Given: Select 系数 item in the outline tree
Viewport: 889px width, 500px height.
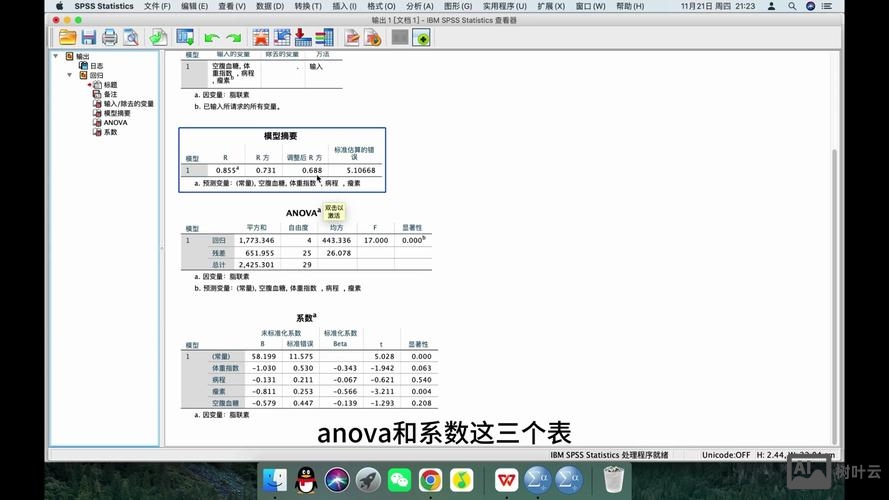Looking at the screenshot, I should click(x=110, y=132).
